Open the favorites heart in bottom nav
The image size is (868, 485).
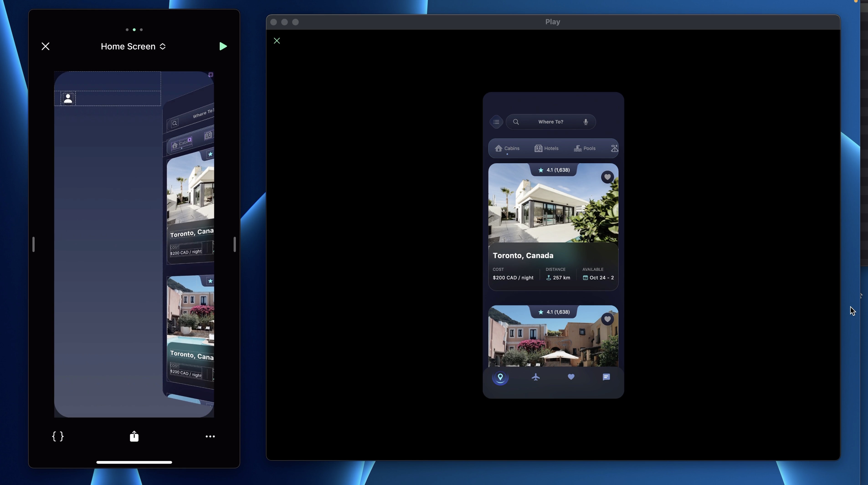click(x=571, y=377)
